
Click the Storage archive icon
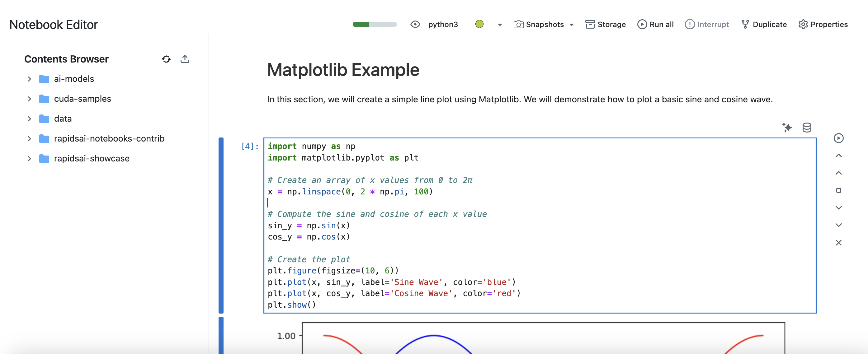[590, 24]
